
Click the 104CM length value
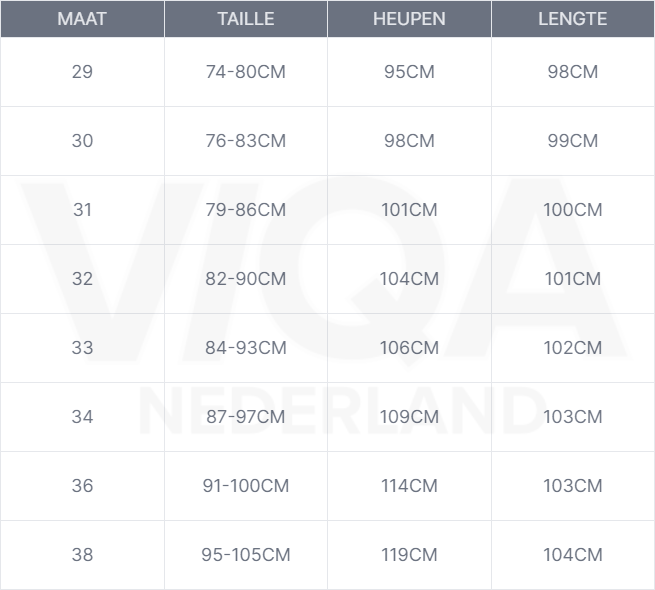pyautogui.click(x=572, y=555)
